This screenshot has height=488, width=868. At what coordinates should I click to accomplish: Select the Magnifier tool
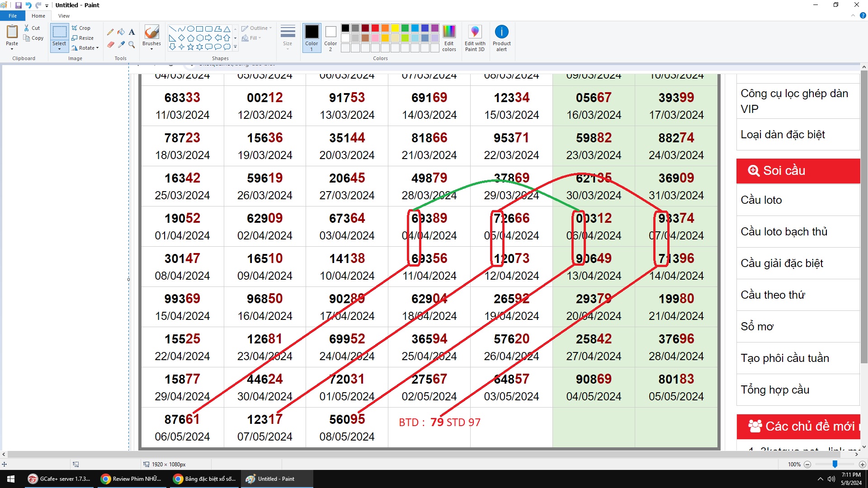click(132, 44)
